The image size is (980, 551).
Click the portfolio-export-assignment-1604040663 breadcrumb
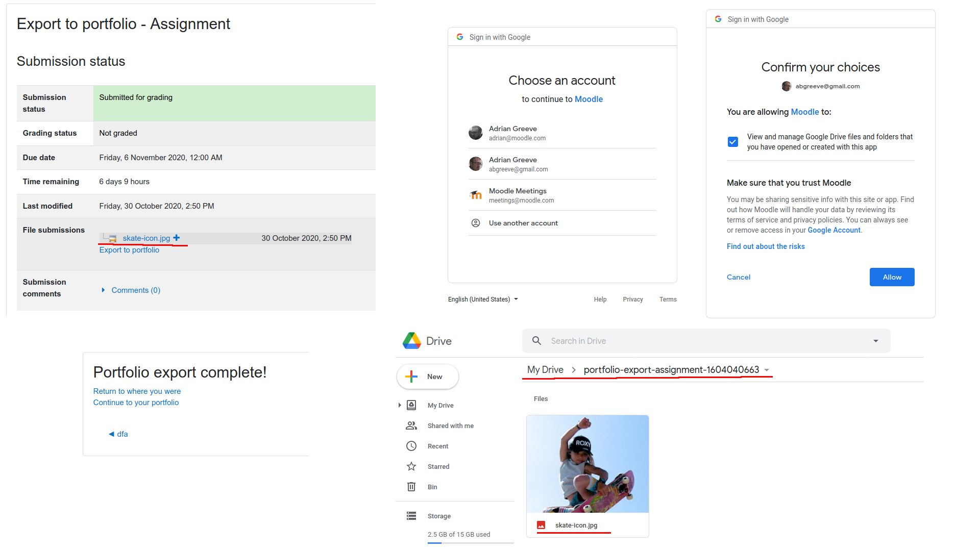pos(671,369)
